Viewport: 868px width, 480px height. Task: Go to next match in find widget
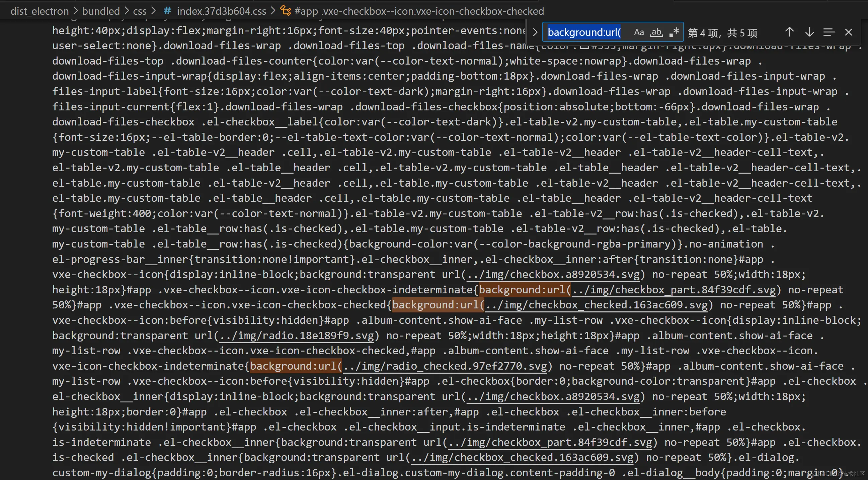(x=809, y=32)
